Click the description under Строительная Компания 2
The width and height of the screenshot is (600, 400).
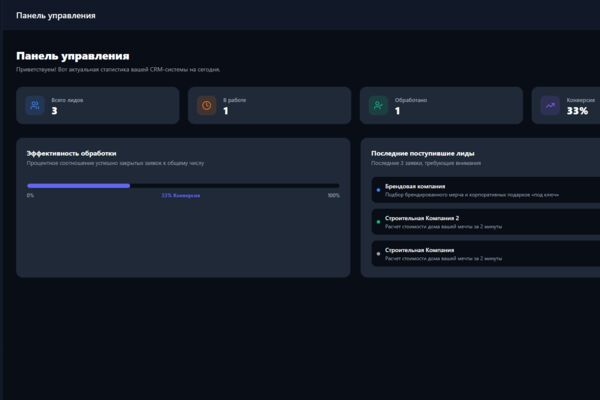tap(443, 227)
